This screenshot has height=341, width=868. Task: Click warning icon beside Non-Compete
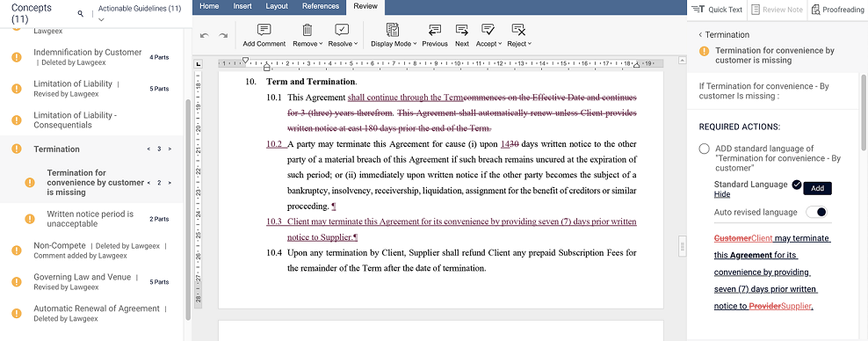coord(17,250)
